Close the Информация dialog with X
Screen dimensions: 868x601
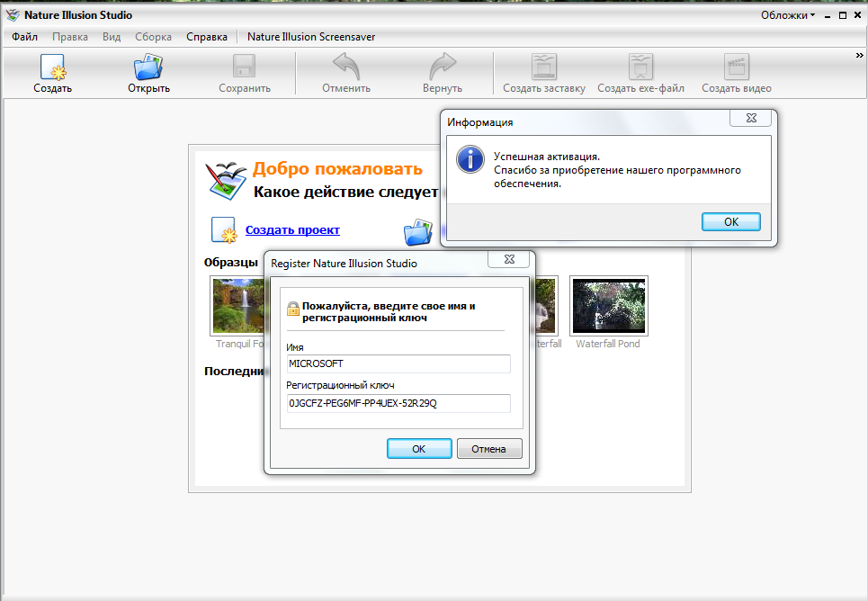pyautogui.click(x=751, y=118)
